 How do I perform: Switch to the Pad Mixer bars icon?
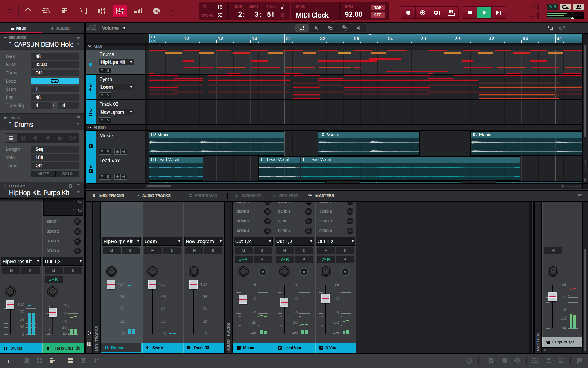click(138, 11)
